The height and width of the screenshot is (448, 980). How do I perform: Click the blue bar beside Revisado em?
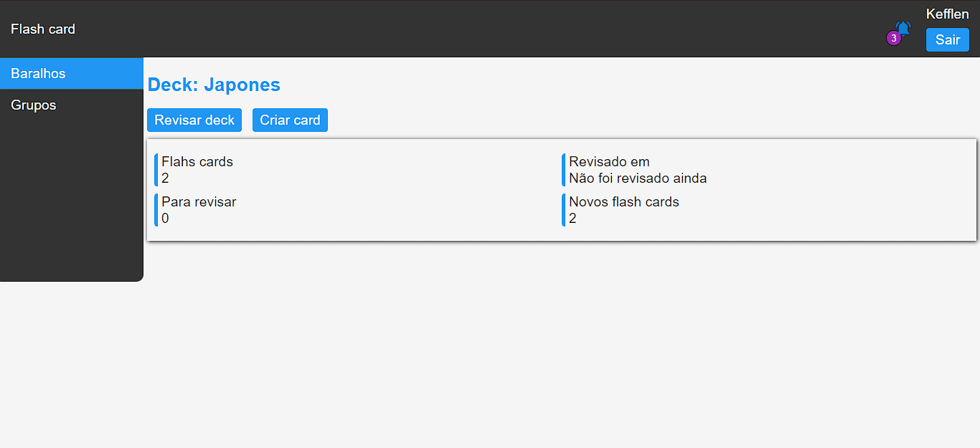point(564,170)
